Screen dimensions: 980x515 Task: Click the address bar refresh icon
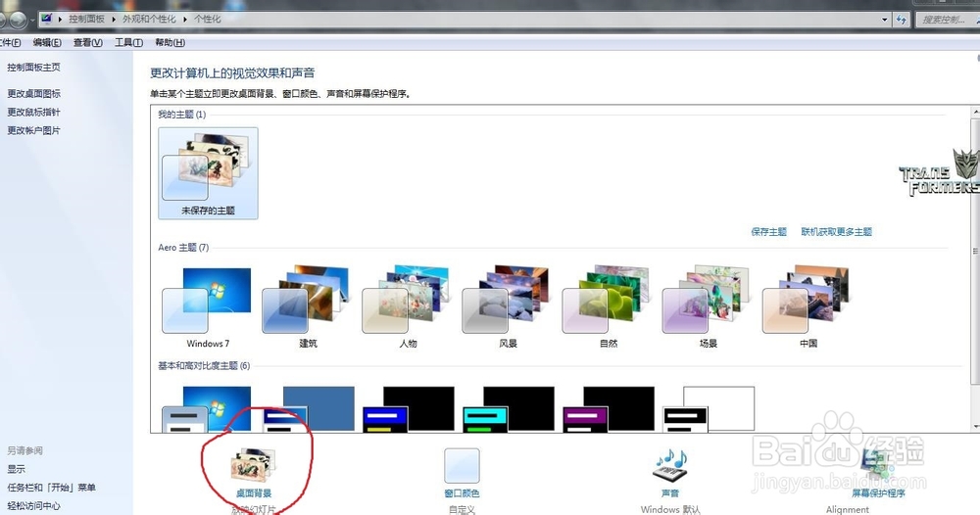pos(902,20)
